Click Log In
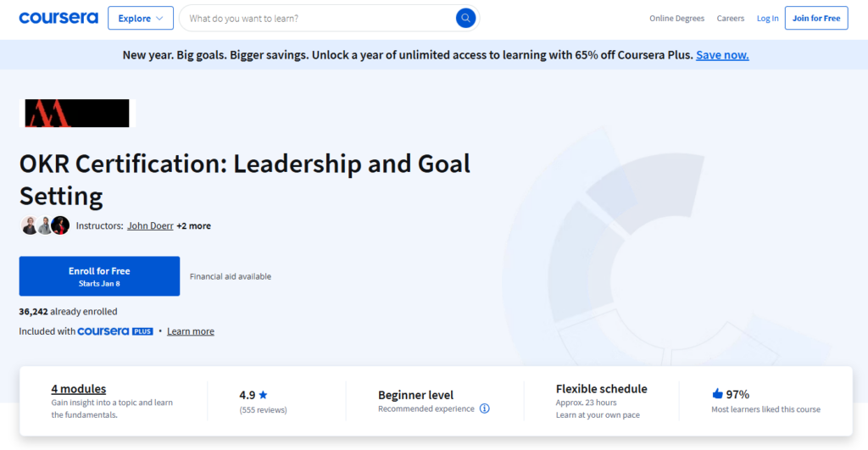868x450 pixels. coord(767,19)
